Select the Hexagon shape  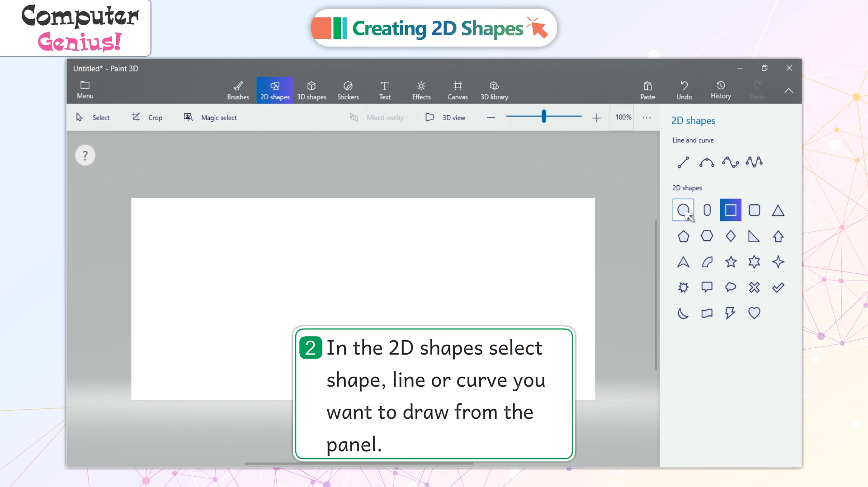[707, 236]
